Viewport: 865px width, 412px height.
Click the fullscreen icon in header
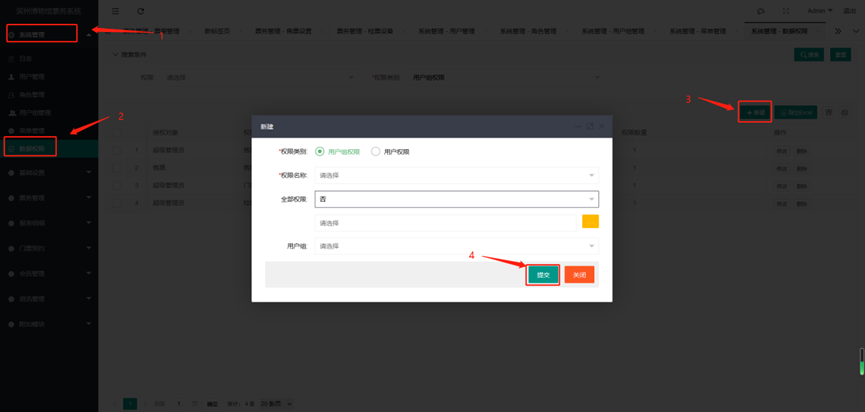pos(785,11)
